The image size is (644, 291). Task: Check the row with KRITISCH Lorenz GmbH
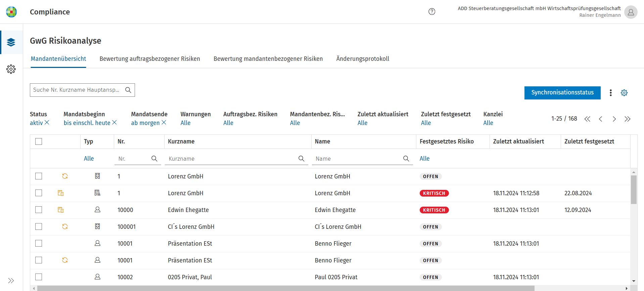pos(39,193)
